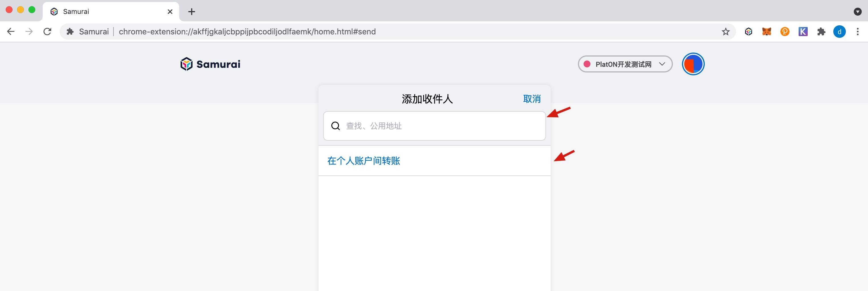Bookmark this page with star icon
This screenshot has width=868, height=291.
(726, 32)
